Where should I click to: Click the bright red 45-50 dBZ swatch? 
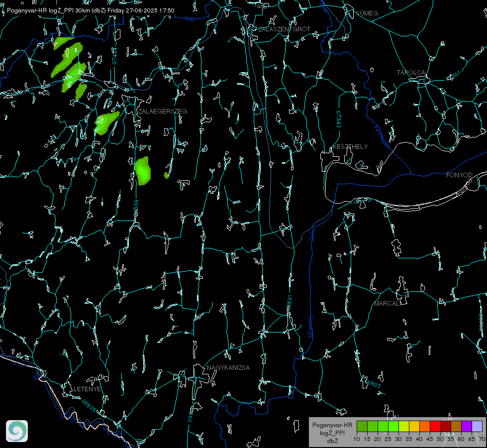pos(435,426)
